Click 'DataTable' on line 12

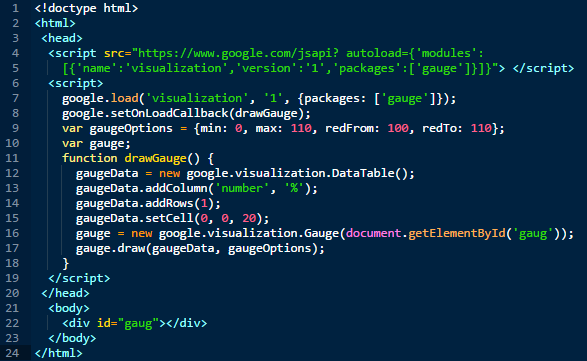click(363, 173)
